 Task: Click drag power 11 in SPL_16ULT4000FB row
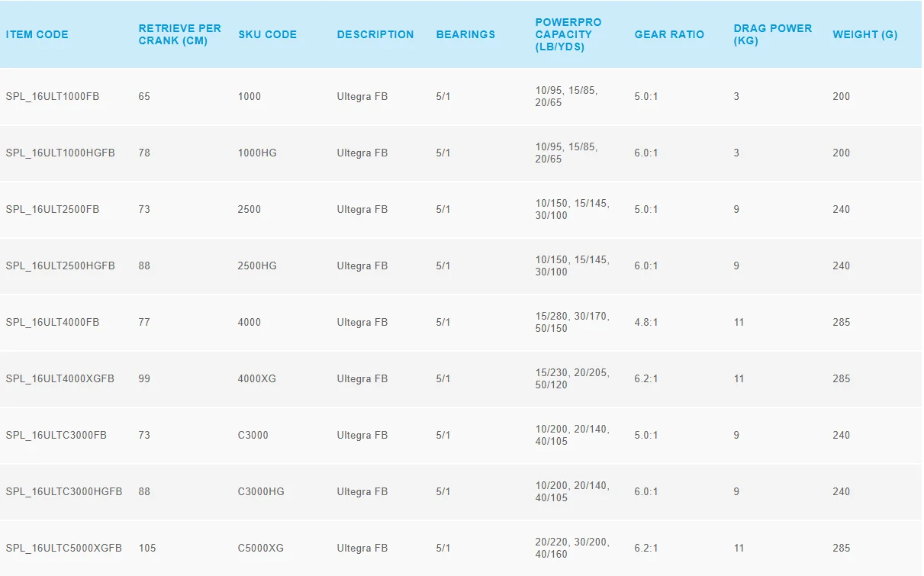739,322
